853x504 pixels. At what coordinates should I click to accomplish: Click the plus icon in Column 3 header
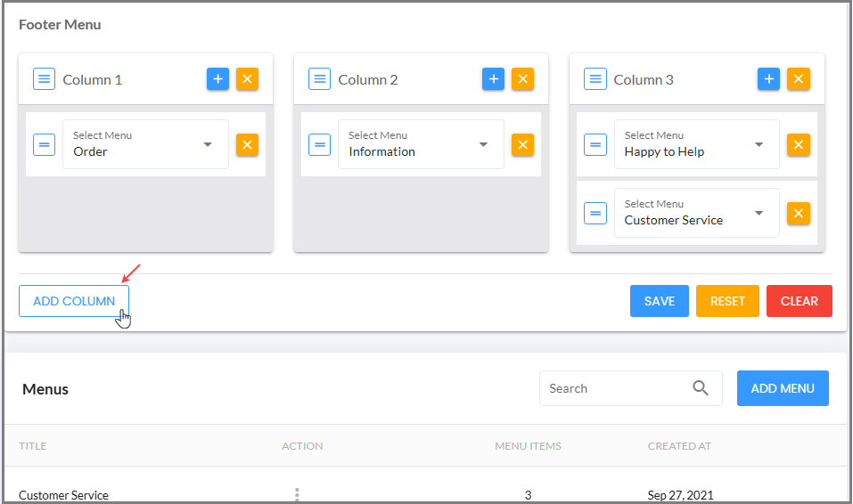[x=768, y=79]
